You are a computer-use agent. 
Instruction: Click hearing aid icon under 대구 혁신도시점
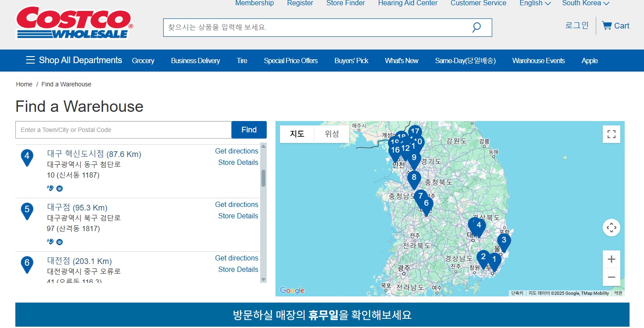[x=50, y=188]
